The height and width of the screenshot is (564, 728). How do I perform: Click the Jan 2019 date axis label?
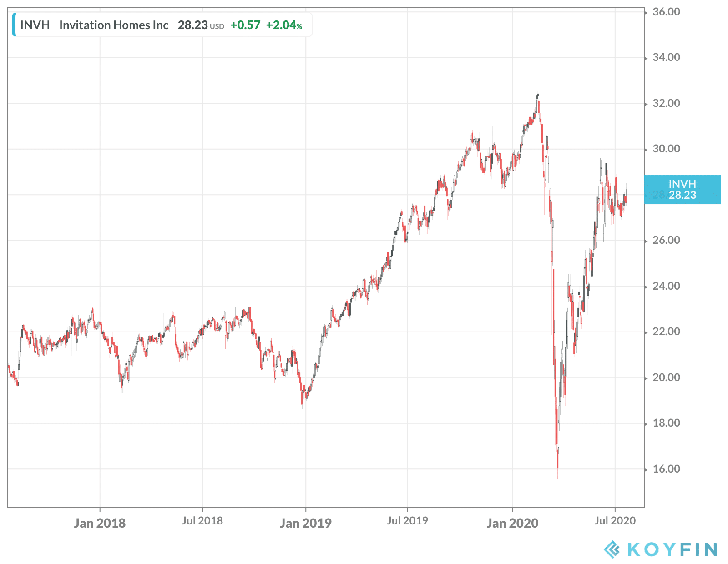tap(306, 523)
